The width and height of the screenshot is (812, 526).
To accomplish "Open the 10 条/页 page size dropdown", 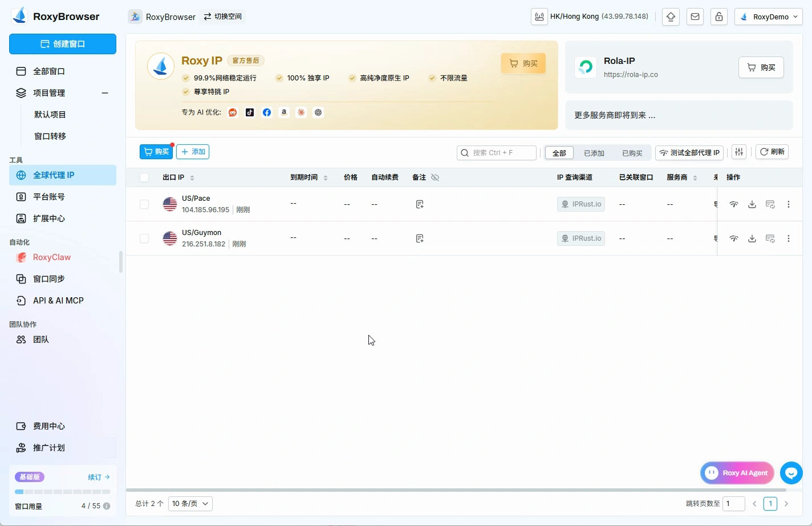I will coord(190,504).
